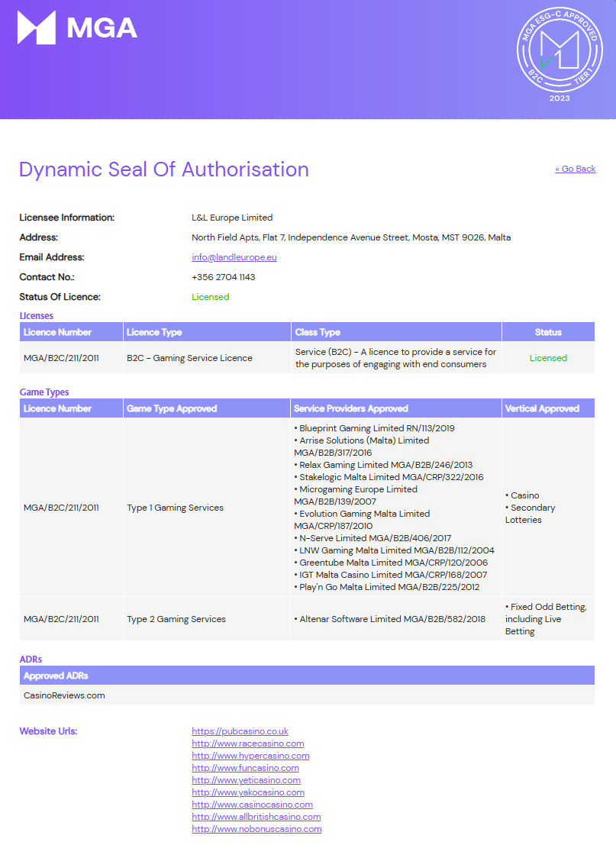Click the Service (B2C) class type description
Image resolution: width=616 pixels, height=845 pixels.
[x=395, y=358]
